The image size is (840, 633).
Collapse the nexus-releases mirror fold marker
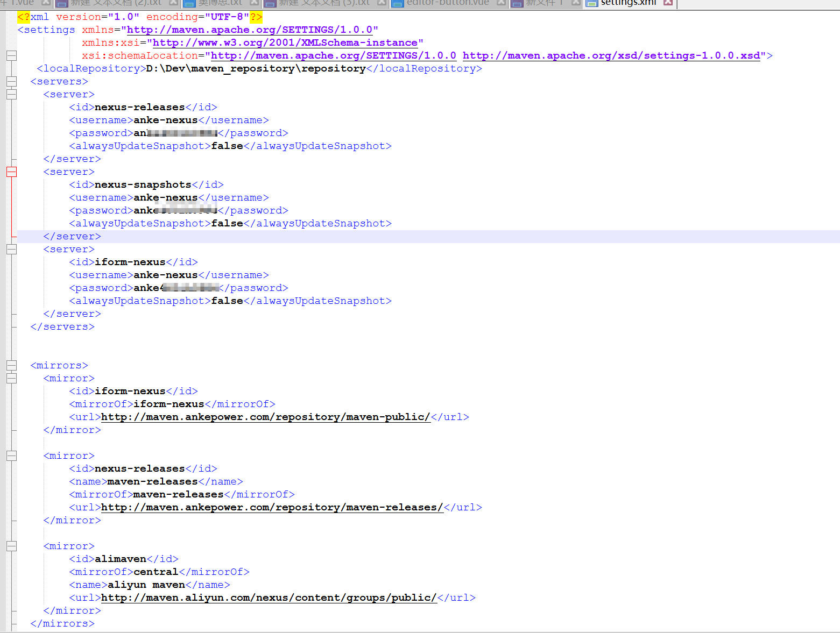tap(11, 456)
